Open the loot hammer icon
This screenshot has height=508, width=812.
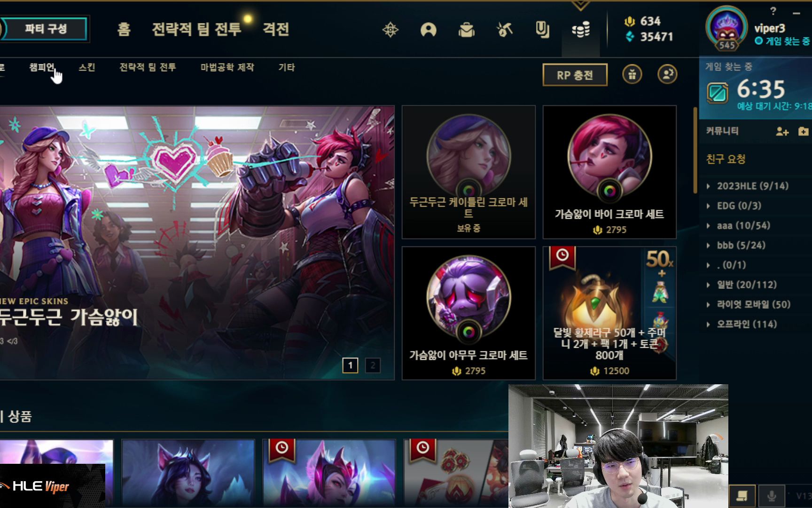(x=505, y=30)
